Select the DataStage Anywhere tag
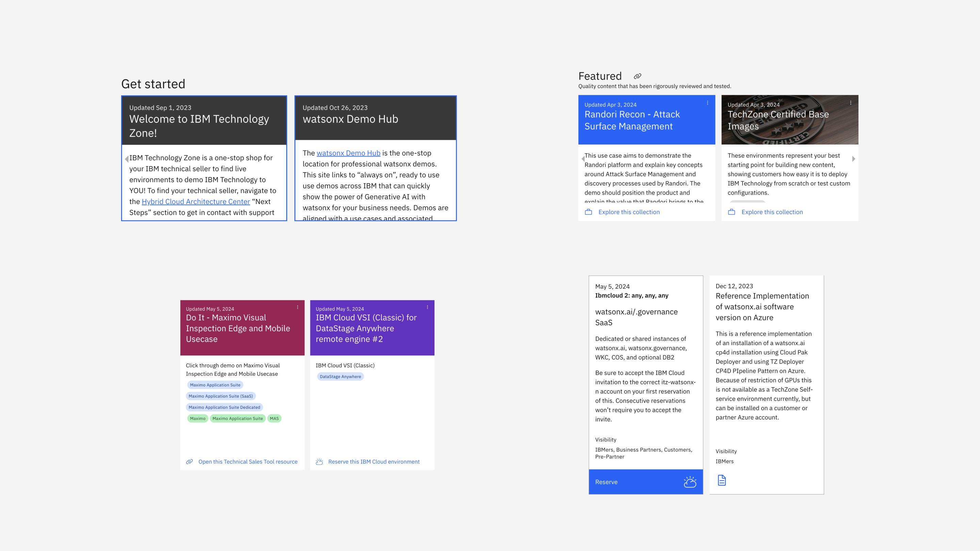980x551 pixels. 340,377
